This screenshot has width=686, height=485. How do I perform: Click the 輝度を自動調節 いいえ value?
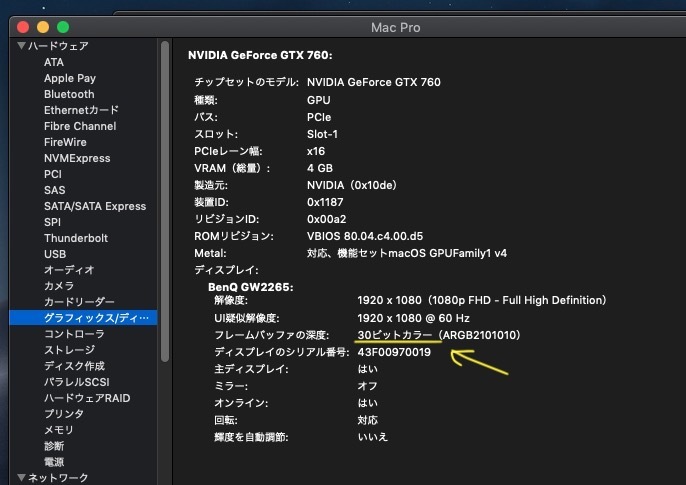372,437
